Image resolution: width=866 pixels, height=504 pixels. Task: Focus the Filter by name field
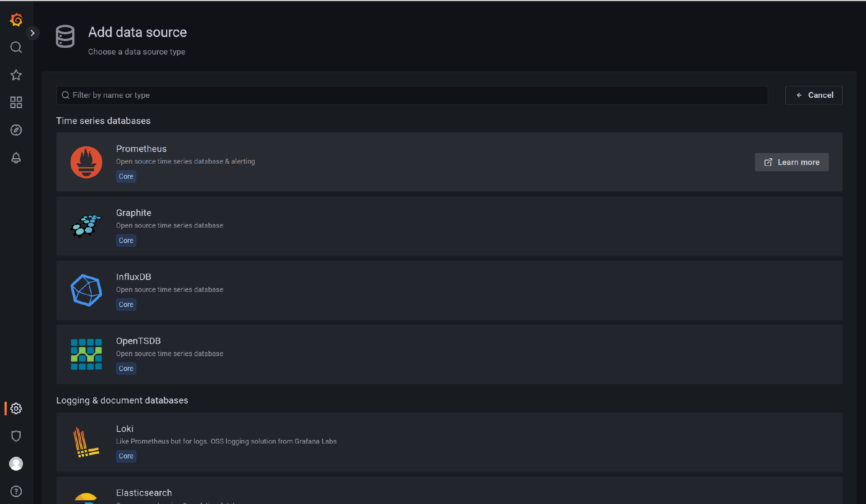(412, 95)
